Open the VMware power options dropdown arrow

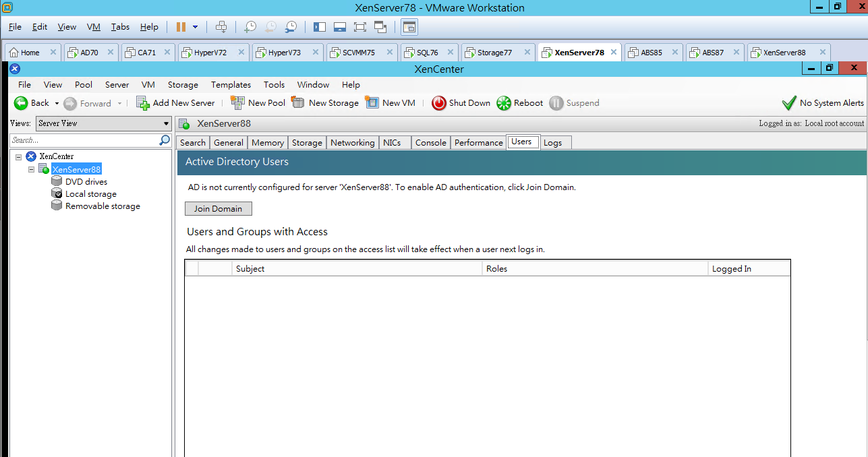(196, 27)
